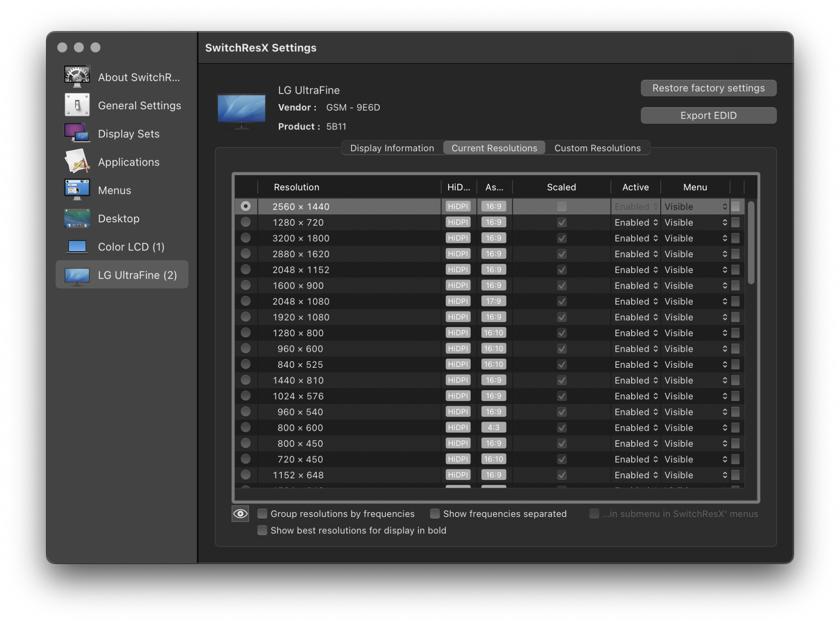This screenshot has height=625, width=840.
Task: Click 16:9 aspect badge in 2880 × 1620 row
Action: [x=493, y=253]
